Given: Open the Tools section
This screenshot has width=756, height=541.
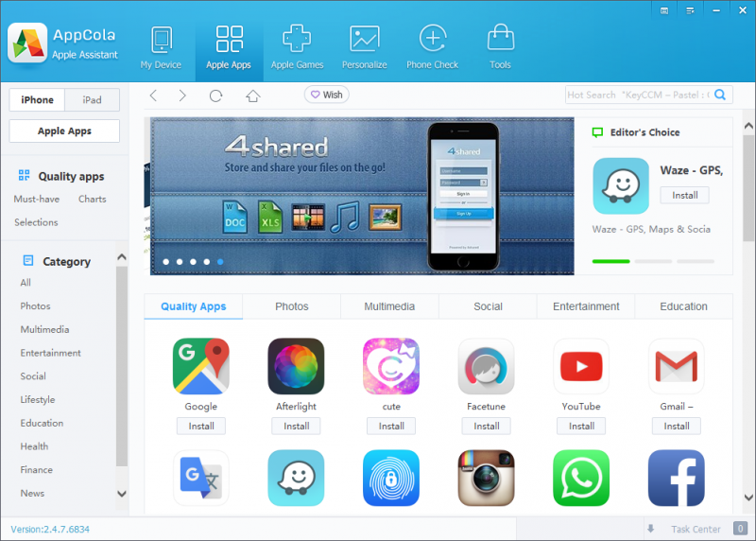Looking at the screenshot, I should tap(500, 48).
